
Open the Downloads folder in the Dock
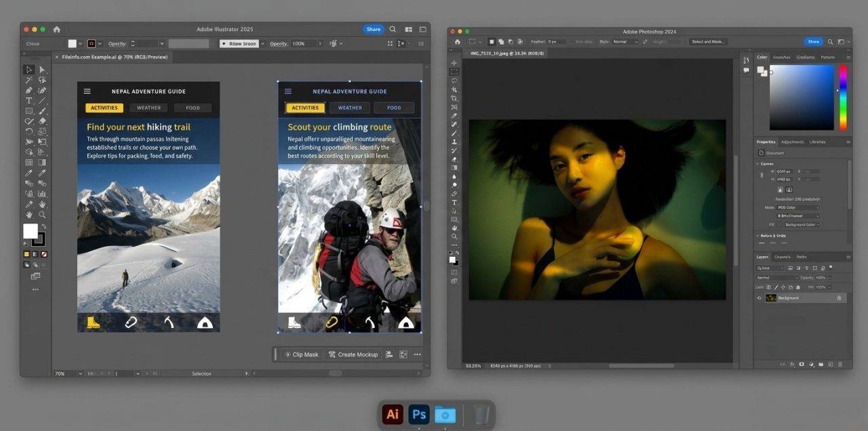point(446,414)
